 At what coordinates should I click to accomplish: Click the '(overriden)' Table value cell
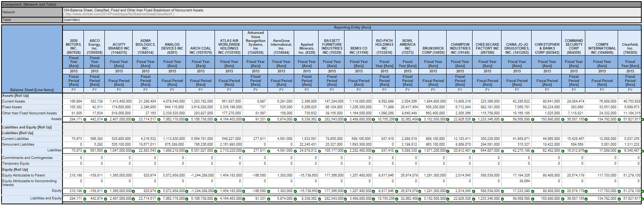click(x=352, y=20)
